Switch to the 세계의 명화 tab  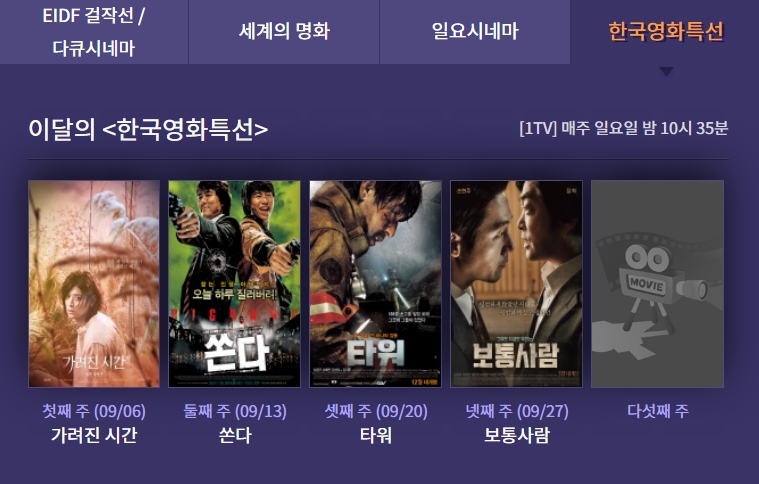coord(284,32)
